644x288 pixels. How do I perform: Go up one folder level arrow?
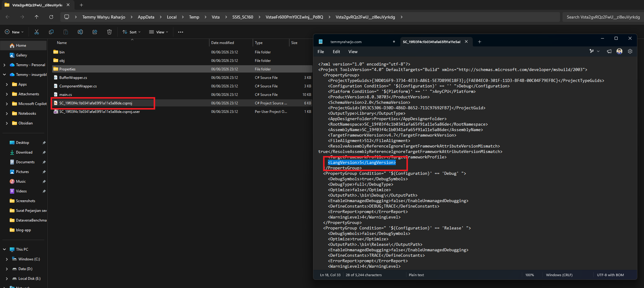point(37,17)
